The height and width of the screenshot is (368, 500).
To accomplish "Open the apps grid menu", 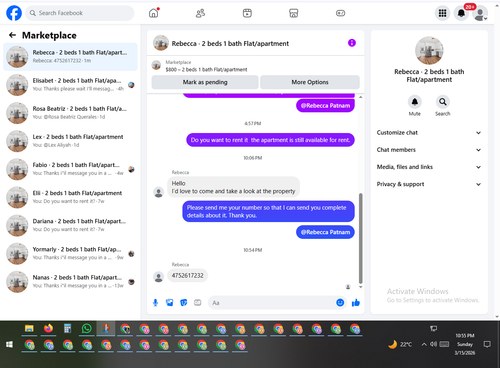I will pyautogui.click(x=442, y=13).
